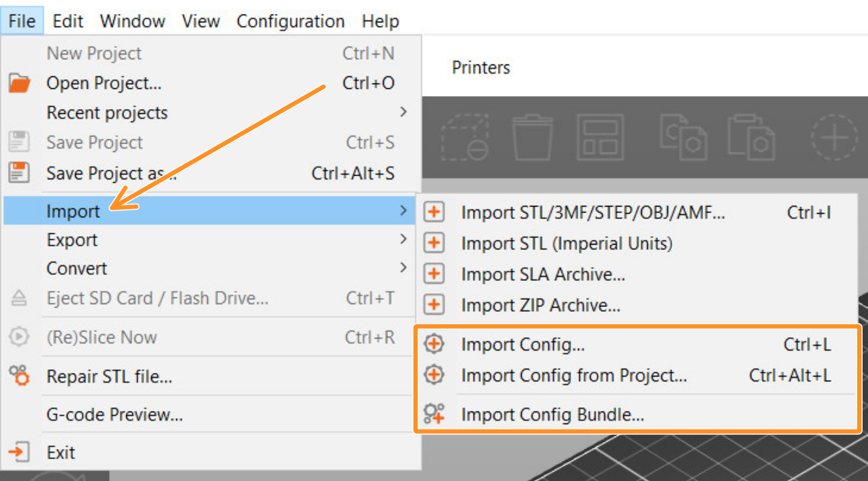The image size is (868, 481).
Task: Choose Import Config... menu entry
Action: (522, 344)
